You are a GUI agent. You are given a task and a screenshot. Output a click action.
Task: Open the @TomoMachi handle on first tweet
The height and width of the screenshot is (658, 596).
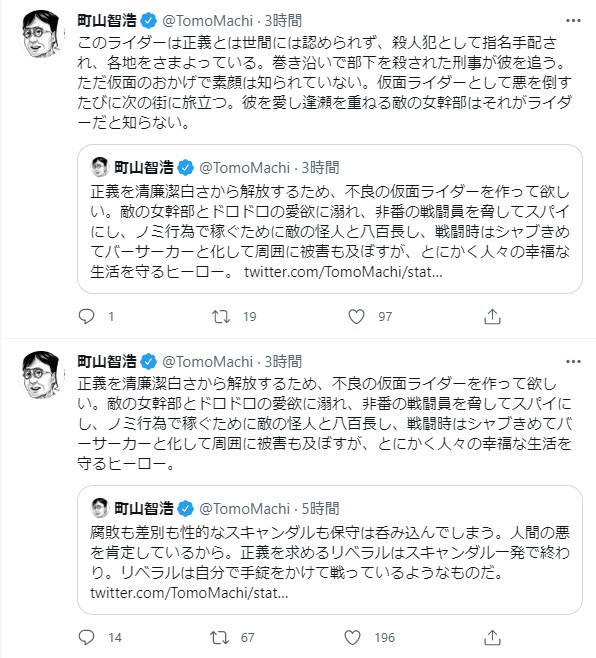pyautogui.click(x=207, y=21)
